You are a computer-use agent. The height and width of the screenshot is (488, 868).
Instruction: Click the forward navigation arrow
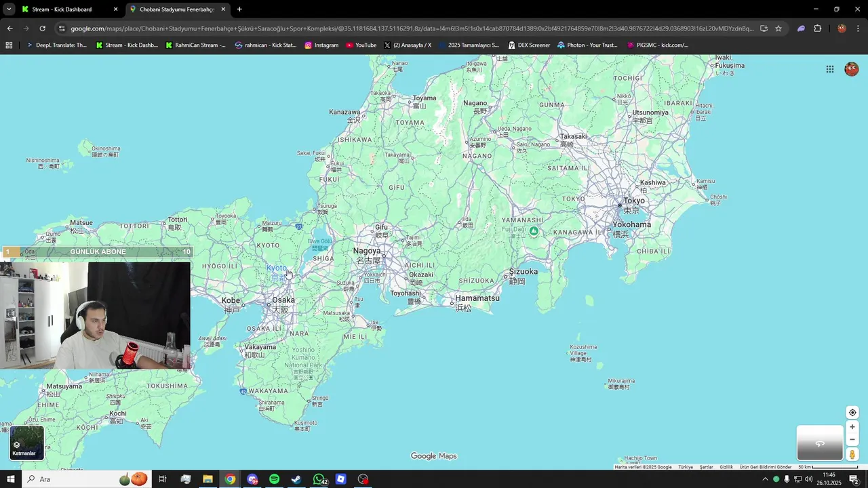pos(26,28)
